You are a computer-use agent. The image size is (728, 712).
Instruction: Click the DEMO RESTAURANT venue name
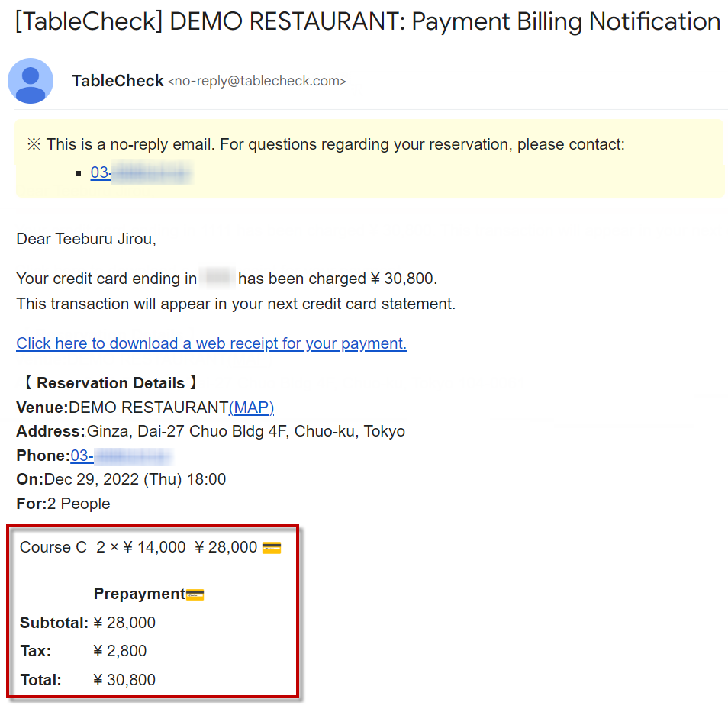pyautogui.click(x=149, y=408)
